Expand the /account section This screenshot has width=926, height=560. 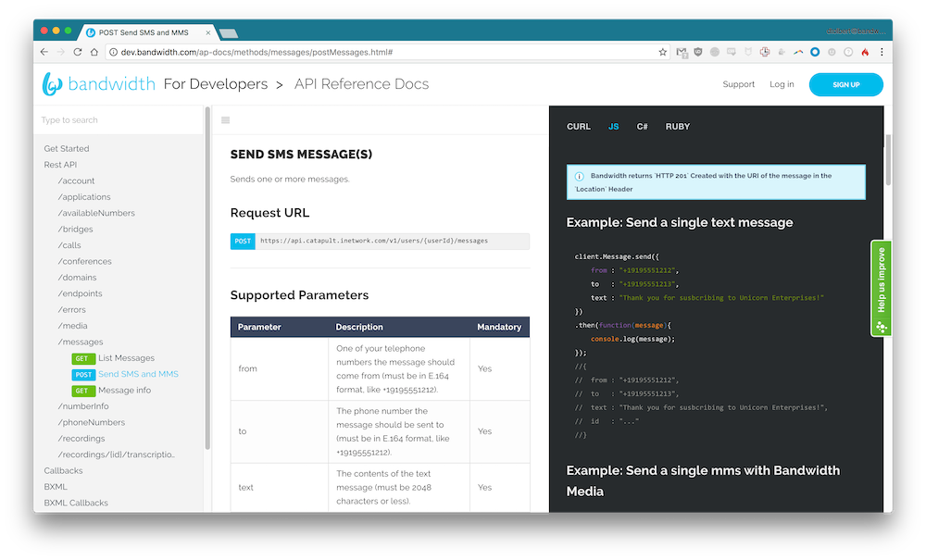pos(76,180)
